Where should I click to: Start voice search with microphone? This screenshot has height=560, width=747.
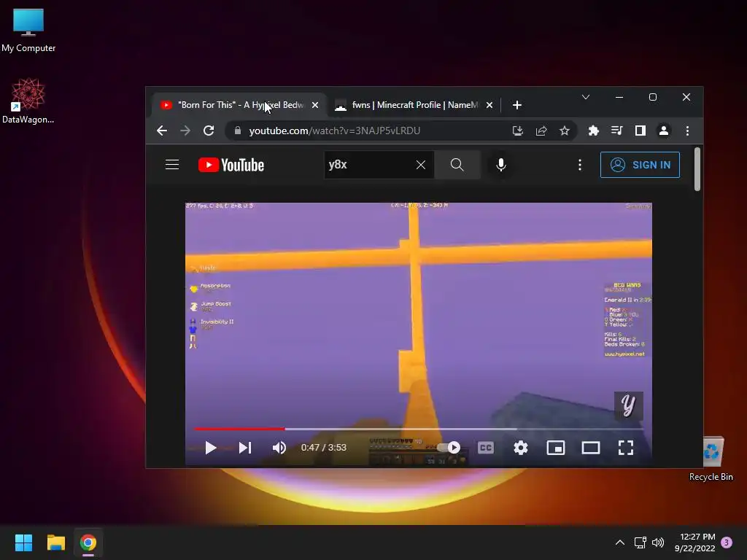[x=500, y=165]
